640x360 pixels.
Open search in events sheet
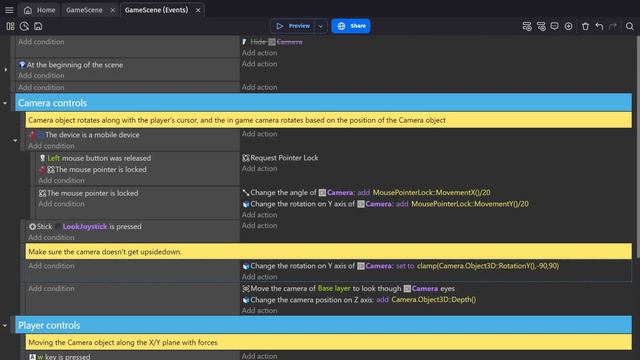pyautogui.click(x=629, y=26)
